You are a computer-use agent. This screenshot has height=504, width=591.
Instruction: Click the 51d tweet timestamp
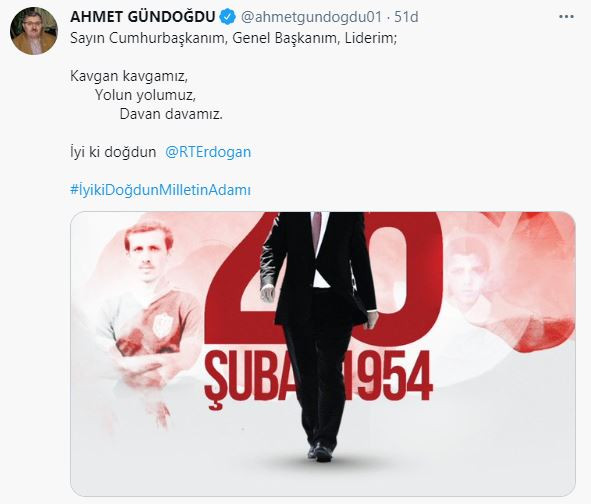(x=406, y=17)
